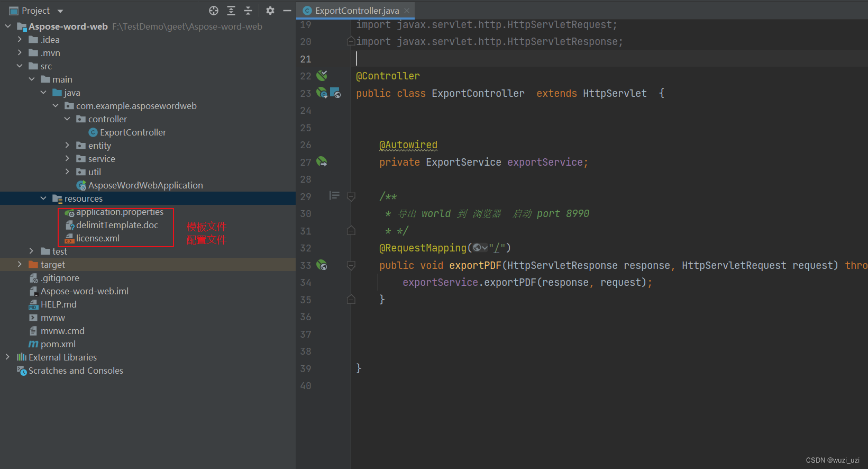Image resolution: width=868 pixels, height=469 pixels.
Task: Open license.xml file
Action: [x=98, y=238]
